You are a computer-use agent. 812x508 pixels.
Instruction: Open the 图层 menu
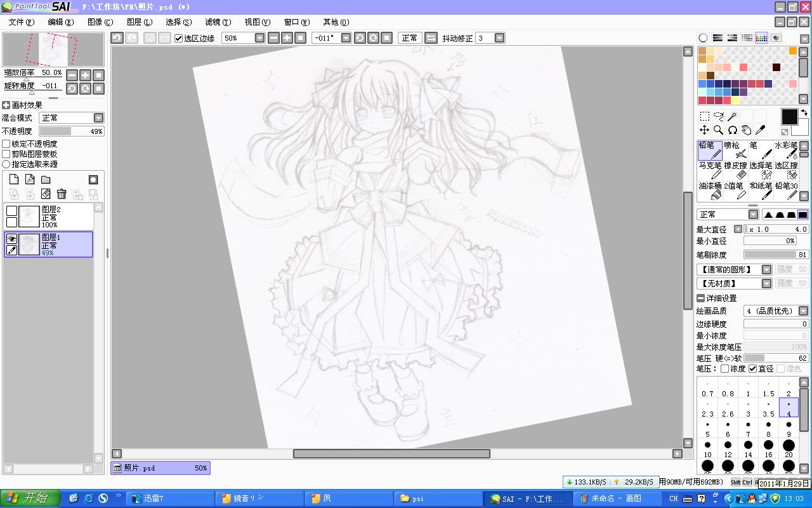coord(139,22)
